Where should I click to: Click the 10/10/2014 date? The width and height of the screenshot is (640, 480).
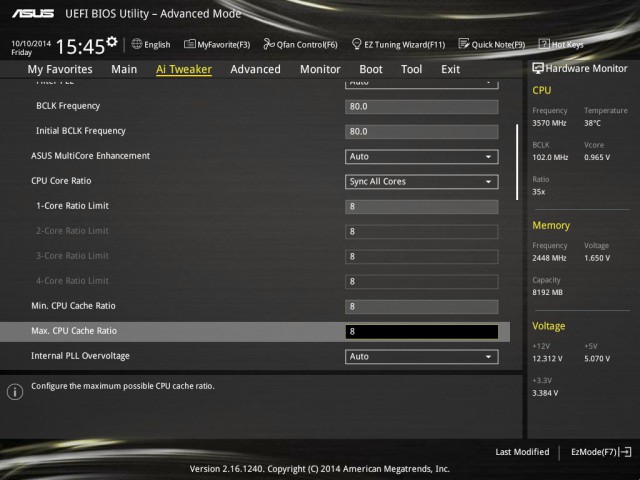click(31, 43)
